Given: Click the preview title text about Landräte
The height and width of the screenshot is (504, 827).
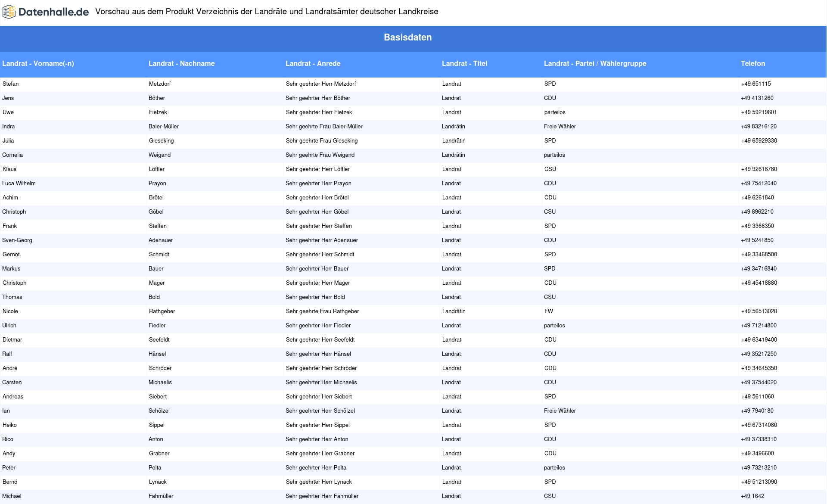Looking at the screenshot, I should tap(267, 12).
